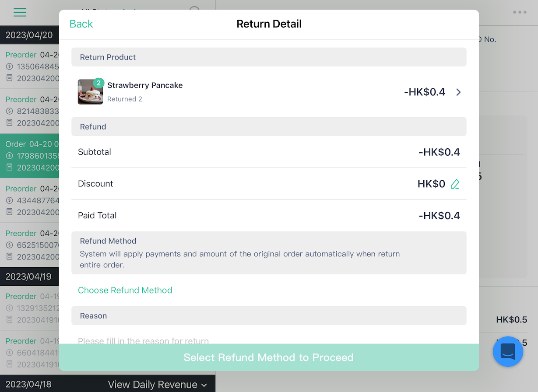Select the 2023/04/19 date header
The image size is (538, 392).
[29, 276]
